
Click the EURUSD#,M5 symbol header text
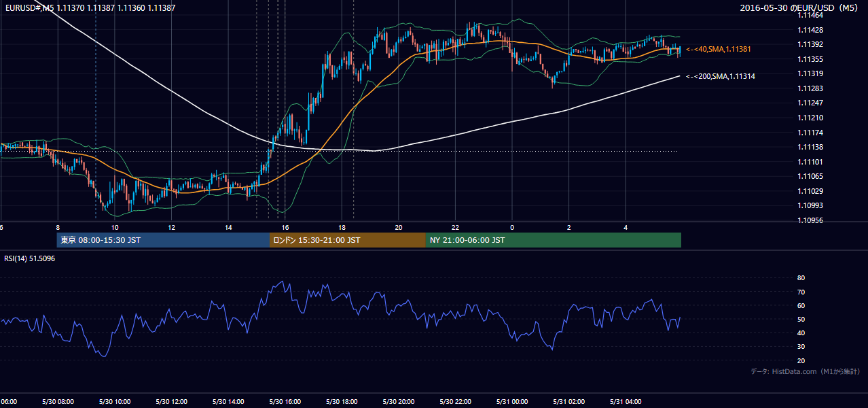90,7
